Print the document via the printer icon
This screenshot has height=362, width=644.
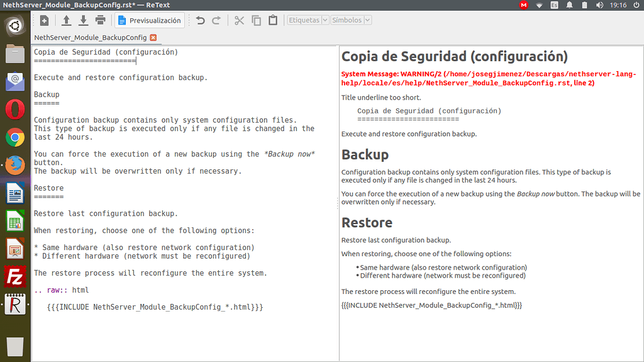100,20
